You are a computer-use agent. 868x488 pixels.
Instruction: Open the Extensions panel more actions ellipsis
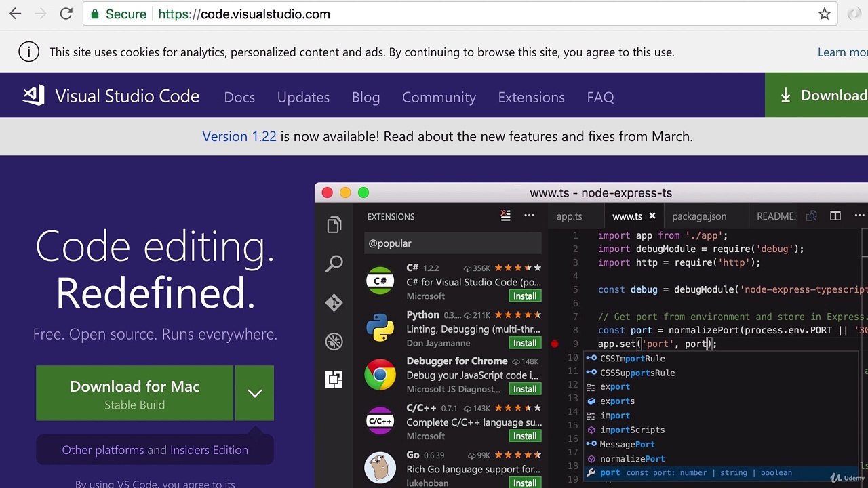pyautogui.click(x=530, y=216)
